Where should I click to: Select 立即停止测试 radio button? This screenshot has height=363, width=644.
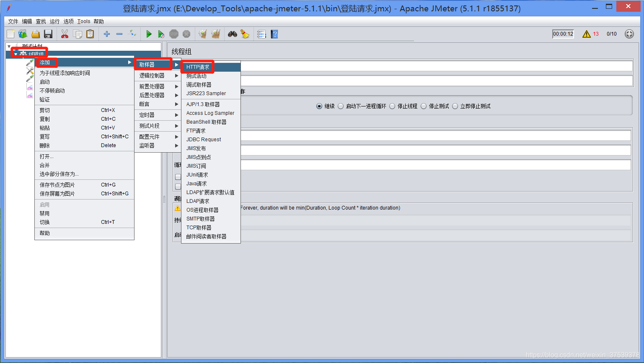[x=455, y=106]
